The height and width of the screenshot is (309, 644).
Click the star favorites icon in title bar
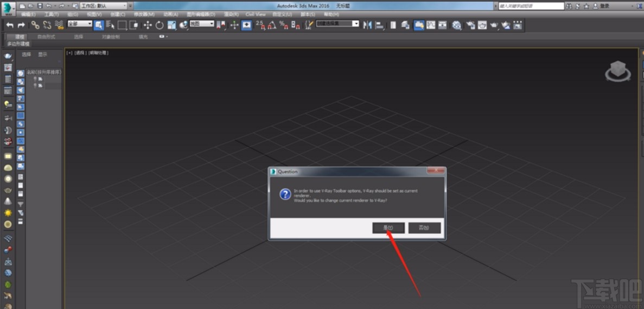coord(586,6)
